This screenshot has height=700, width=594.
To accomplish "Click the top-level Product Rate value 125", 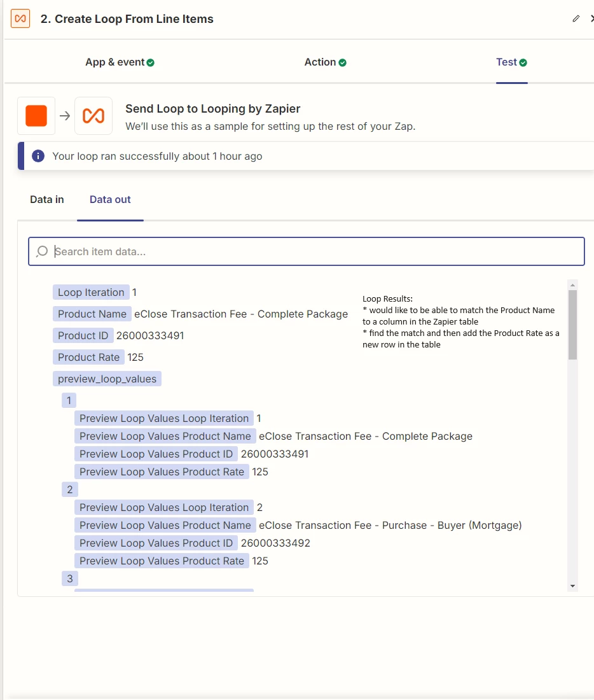I will [x=135, y=357].
